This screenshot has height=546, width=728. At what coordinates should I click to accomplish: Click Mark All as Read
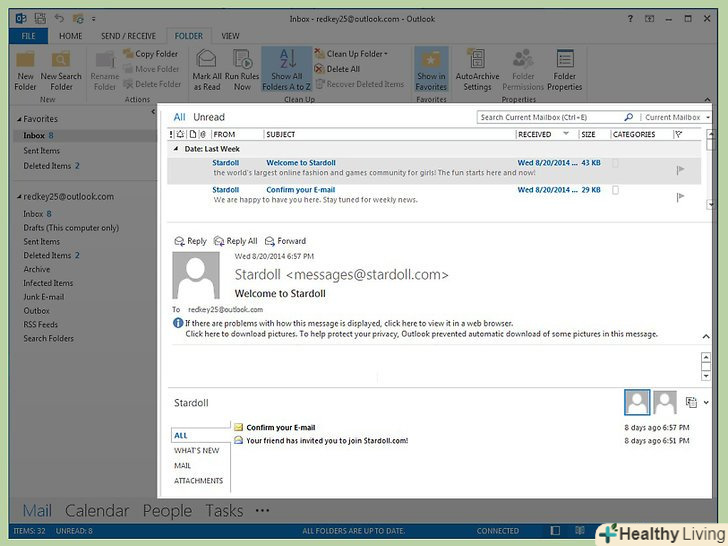(207, 71)
